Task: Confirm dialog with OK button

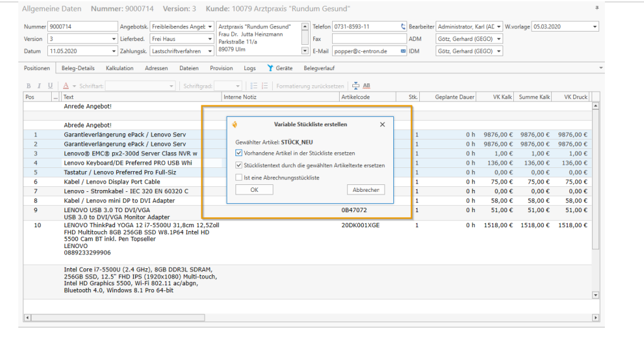Action: point(254,190)
